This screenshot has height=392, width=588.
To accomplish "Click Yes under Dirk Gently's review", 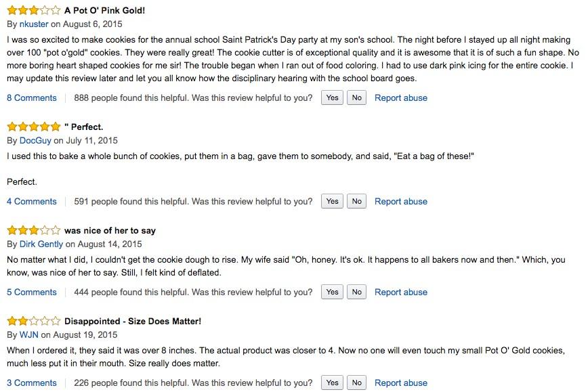I will tap(331, 292).
